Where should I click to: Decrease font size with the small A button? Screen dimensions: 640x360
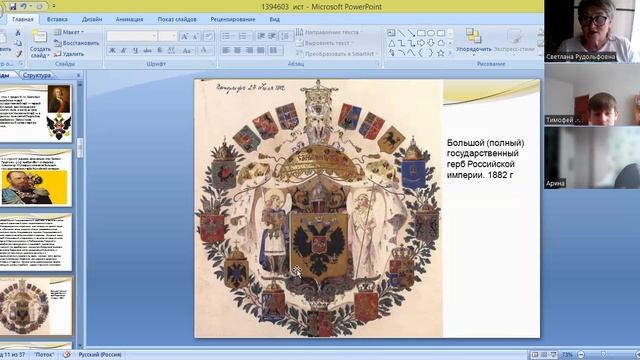(x=196, y=36)
